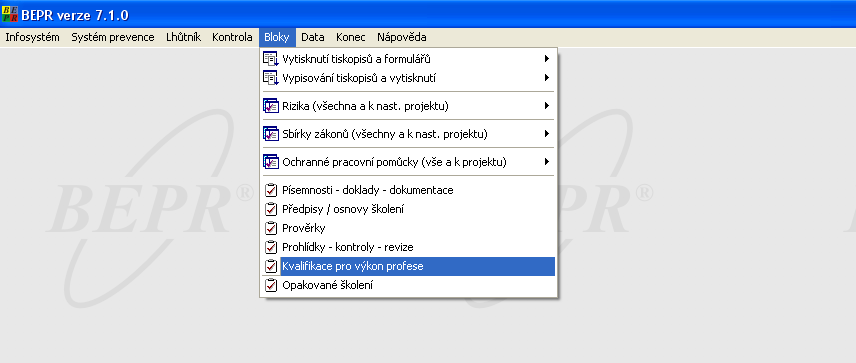The image size is (856, 363).
Task: Expand the Sbírky zákonů submenu arrow
Action: 546,134
